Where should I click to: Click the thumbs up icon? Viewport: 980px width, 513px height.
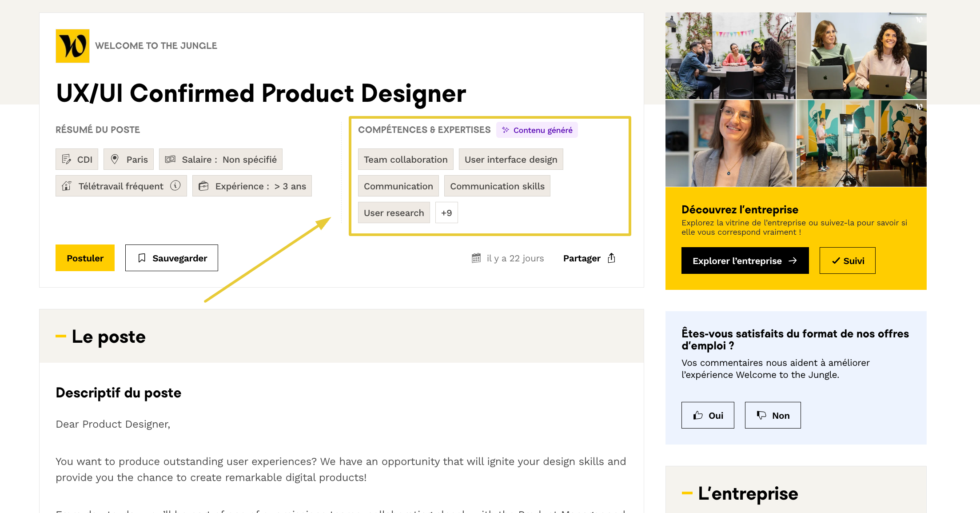(x=698, y=415)
